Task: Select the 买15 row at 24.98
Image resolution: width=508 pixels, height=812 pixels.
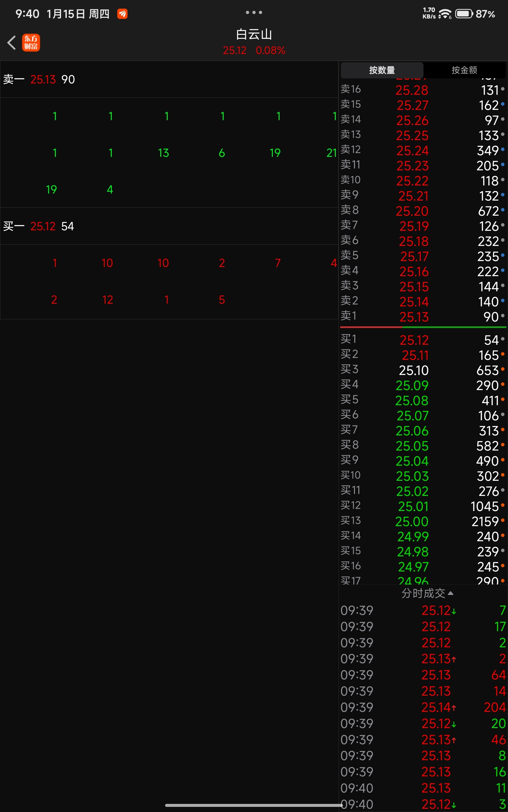Action: (423, 551)
